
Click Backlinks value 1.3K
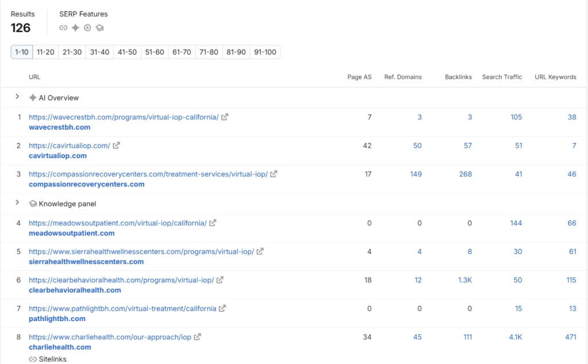[x=465, y=280]
